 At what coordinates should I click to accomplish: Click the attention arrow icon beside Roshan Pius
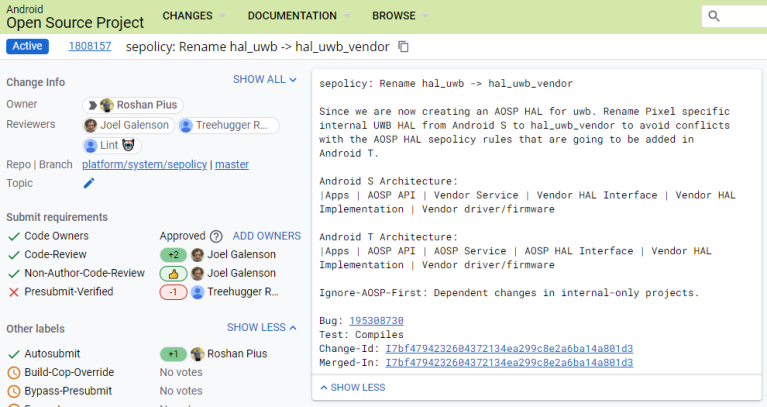(92, 105)
